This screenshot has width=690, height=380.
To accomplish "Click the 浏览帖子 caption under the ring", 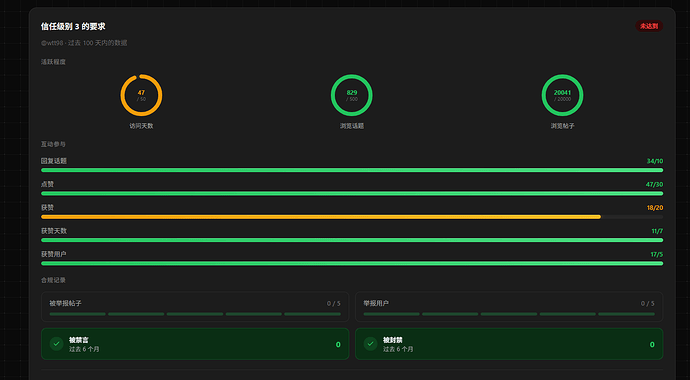I will point(562,126).
